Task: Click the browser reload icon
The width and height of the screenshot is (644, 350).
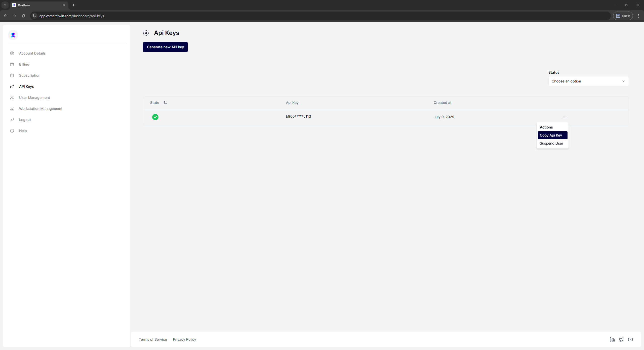Action: tap(24, 16)
